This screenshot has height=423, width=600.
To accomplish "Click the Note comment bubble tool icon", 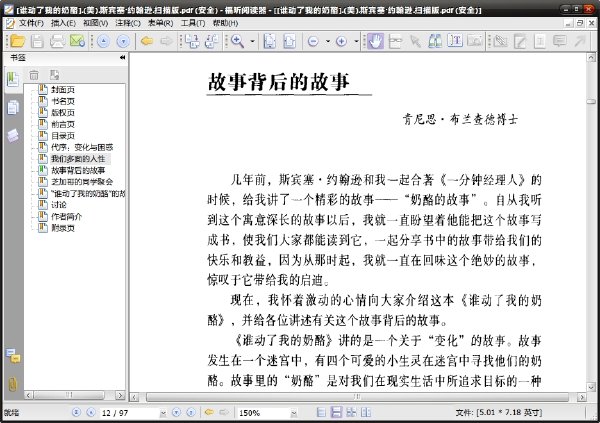I will [x=560, y=41].
